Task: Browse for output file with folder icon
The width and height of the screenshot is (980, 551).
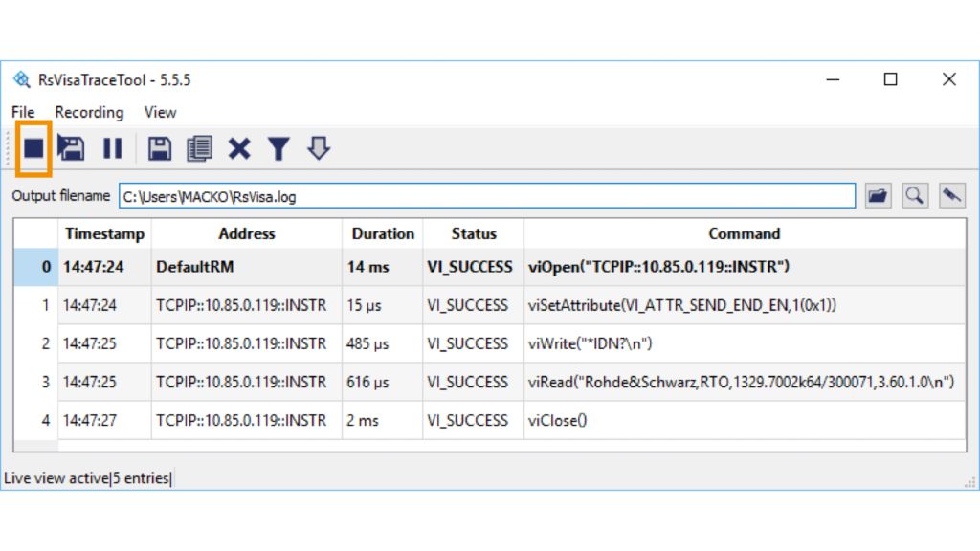Action: coord(877,196)
